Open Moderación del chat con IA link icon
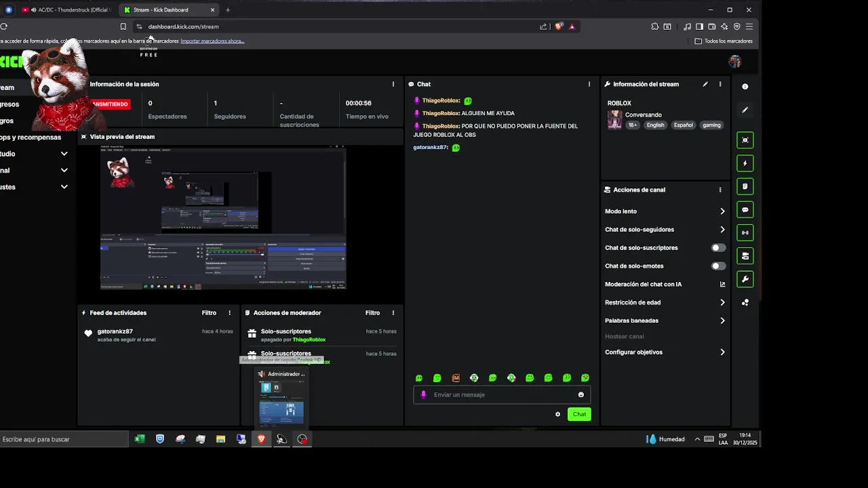Screen dimensions: 868x488 (x=722, y=284)
